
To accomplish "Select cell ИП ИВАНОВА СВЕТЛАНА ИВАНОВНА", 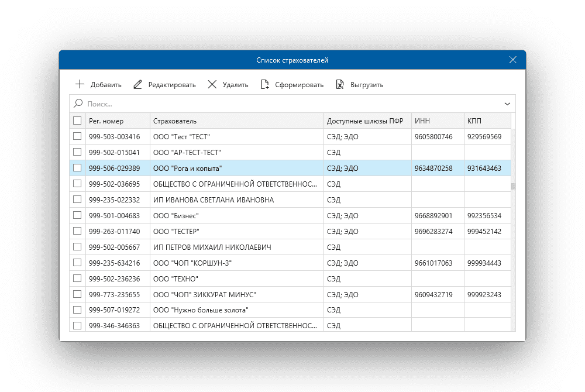I will (236, 200).
